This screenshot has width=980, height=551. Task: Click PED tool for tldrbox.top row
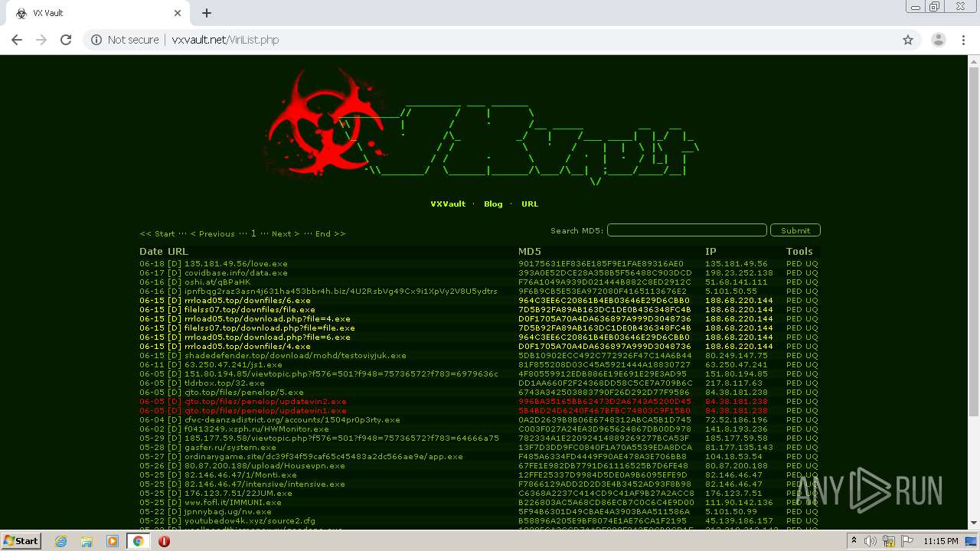point(794,383)
